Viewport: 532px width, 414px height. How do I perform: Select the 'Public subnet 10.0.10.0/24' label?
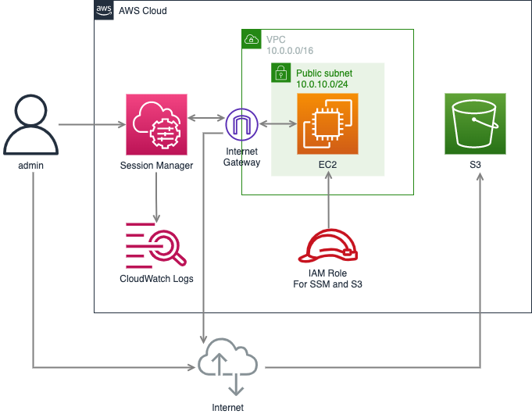pyautogui.click(x=324, y=79)
